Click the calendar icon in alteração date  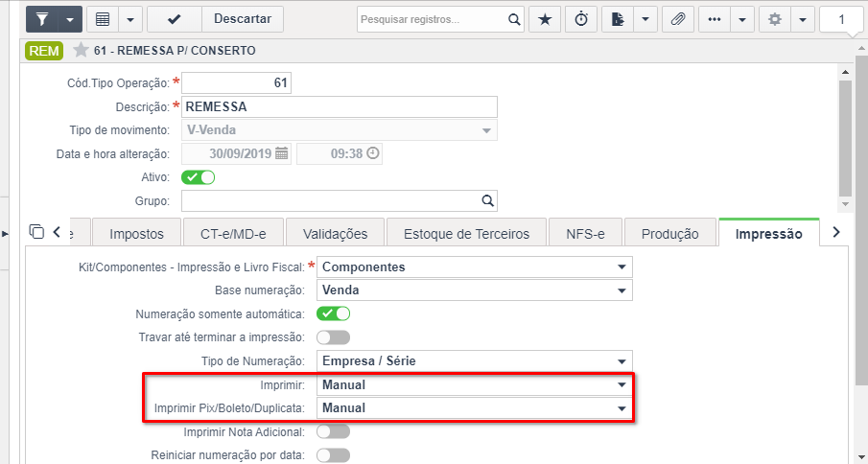[282, 153]
